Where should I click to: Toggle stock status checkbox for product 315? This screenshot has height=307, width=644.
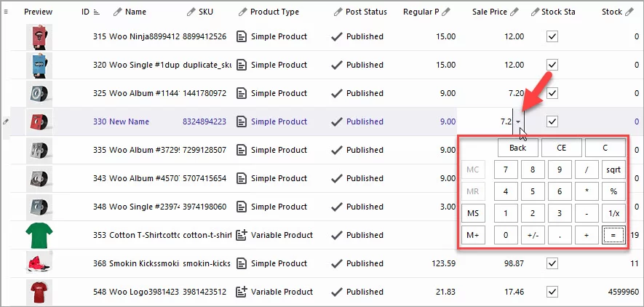pyautogui.click(x=552, y=36)
